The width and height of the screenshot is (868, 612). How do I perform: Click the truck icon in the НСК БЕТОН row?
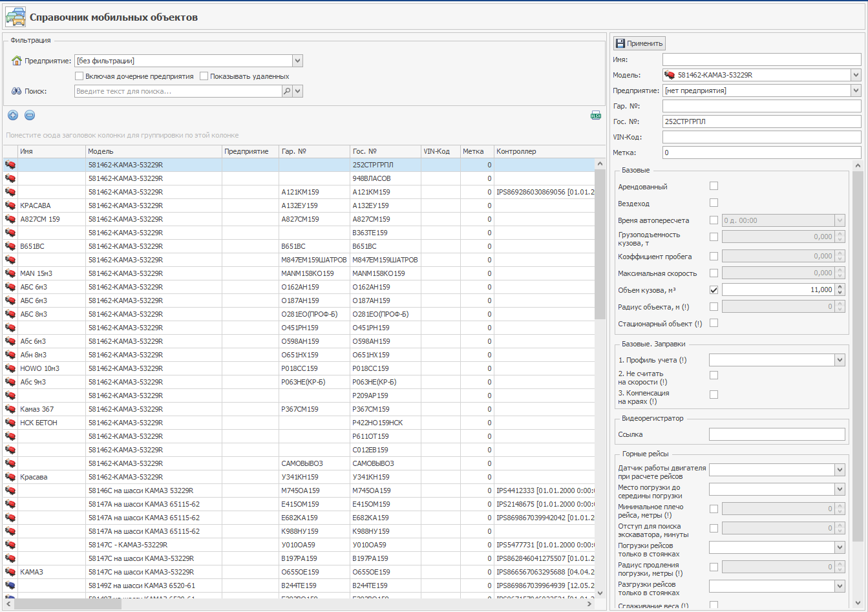[10, 423]
